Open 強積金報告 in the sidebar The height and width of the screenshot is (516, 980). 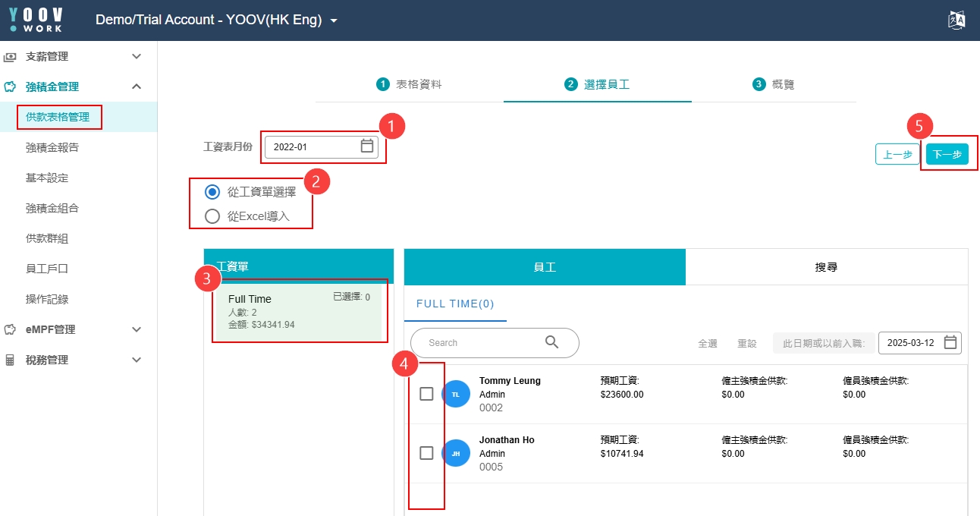tap(52, 147)
